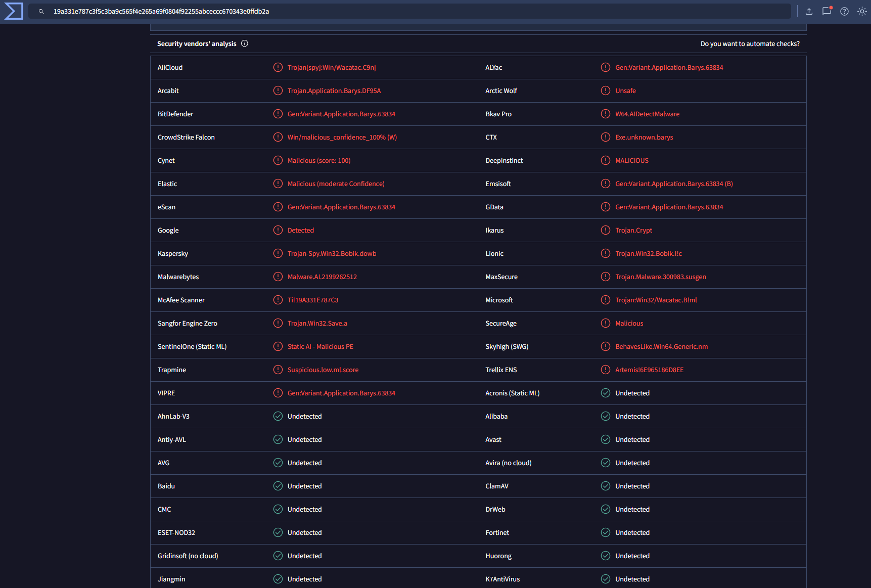Click the checkmark icon for Acronis (Static ML)
The image size is (871, 588).
(x=606, y=393)
